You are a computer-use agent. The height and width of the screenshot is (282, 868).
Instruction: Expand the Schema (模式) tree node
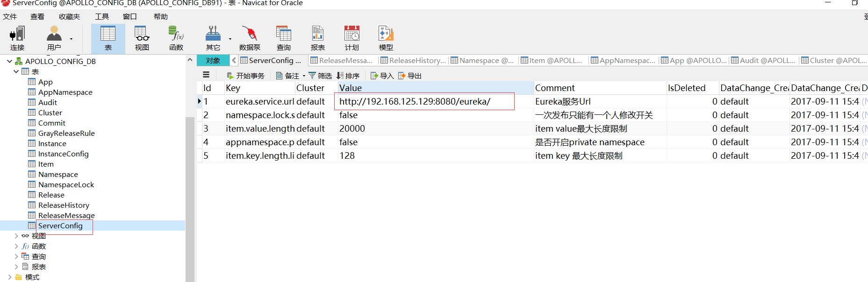pyautogui.click(x=9, y=277)
